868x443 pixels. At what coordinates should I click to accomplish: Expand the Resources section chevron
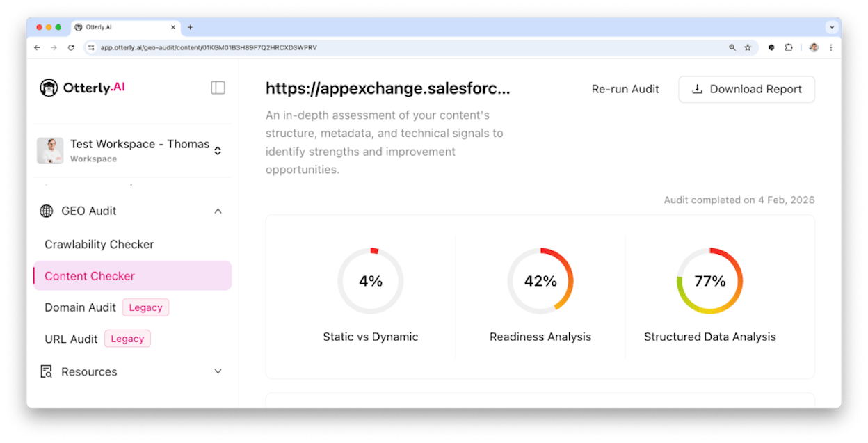218,371
